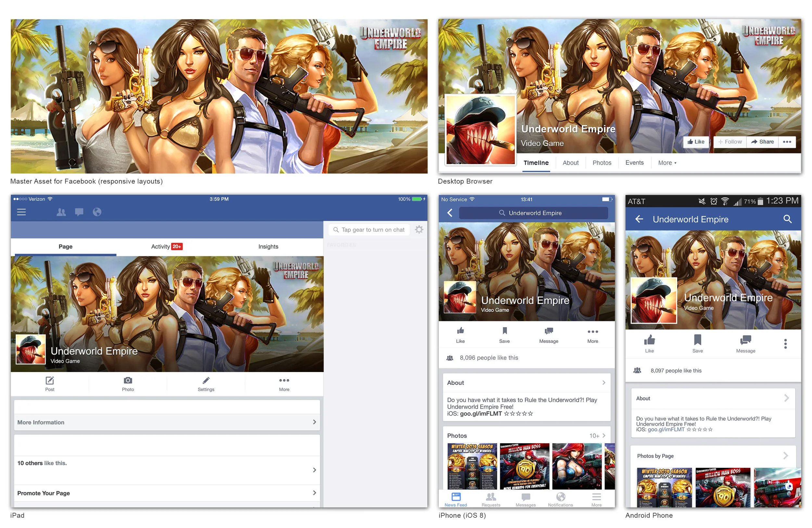Viewport: 812px width, 528px height.
Task: Click desktop Like button
Action: (696, 142)
